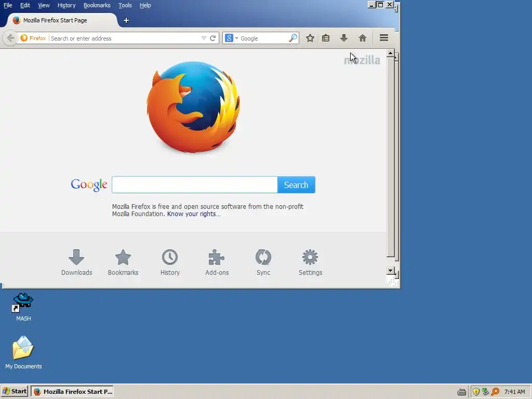Open the address bar history dropdown arrow
The image size is (532, 399).
(204, 38)
